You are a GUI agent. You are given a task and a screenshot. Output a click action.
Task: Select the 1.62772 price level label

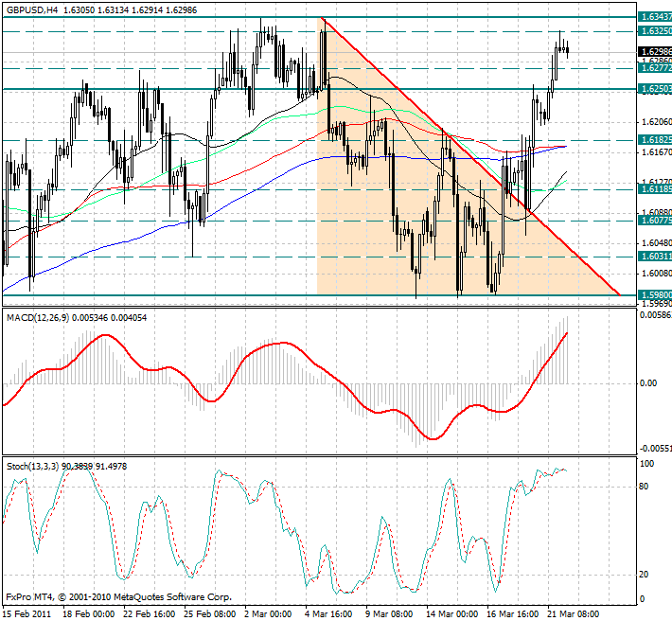tap(655, 68)
